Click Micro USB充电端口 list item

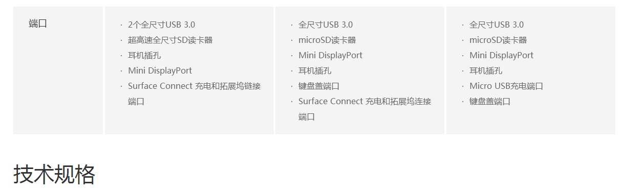pyautogui.click(x=506, y=86)
